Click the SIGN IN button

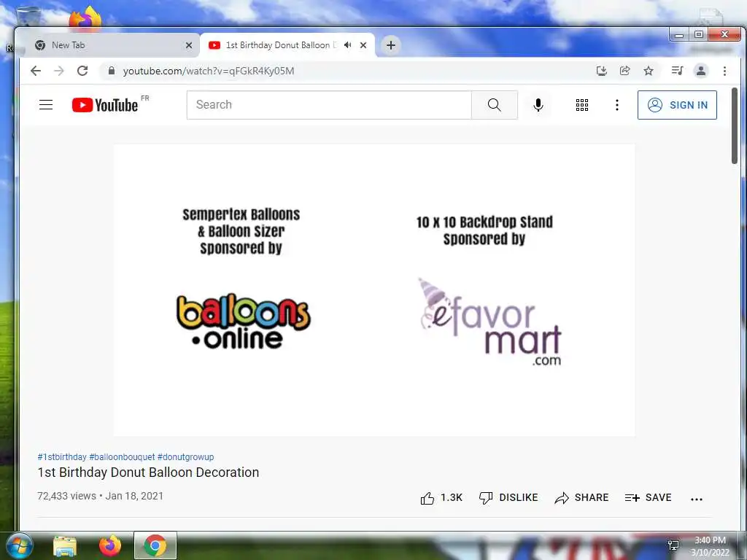pyautogui.click(x=677, y=105)
